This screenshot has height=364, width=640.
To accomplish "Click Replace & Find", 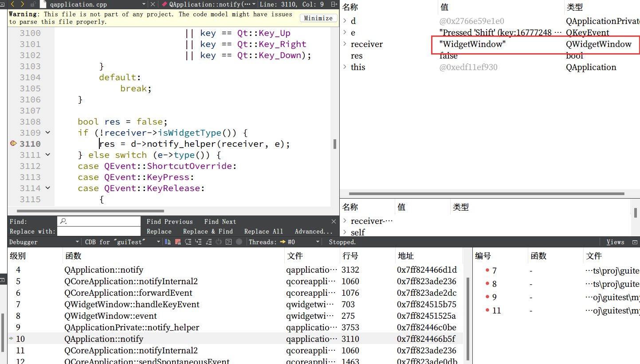I will point(208,231).
